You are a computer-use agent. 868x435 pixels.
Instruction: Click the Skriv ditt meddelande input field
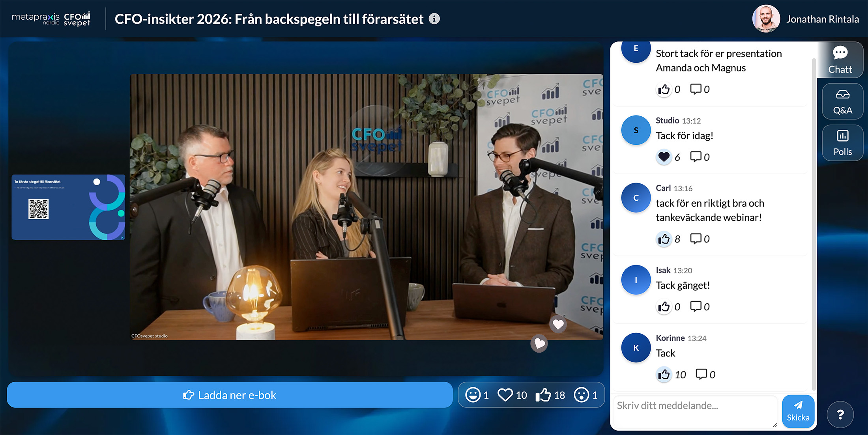click(695, 412)
